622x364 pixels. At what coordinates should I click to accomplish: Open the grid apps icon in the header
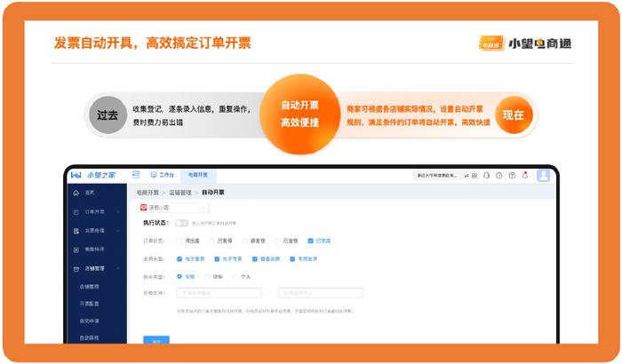[x=474, y=176]
